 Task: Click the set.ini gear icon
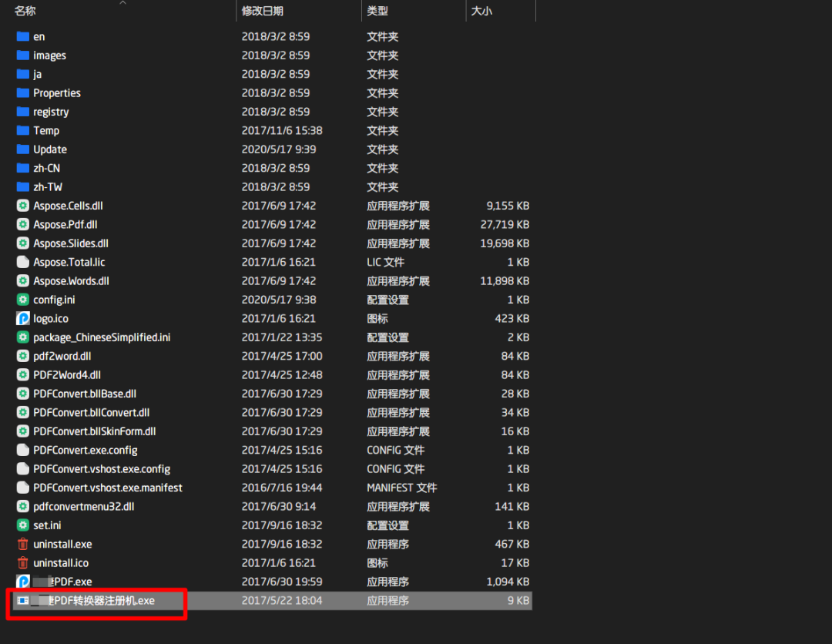click(x=23, y=525)
